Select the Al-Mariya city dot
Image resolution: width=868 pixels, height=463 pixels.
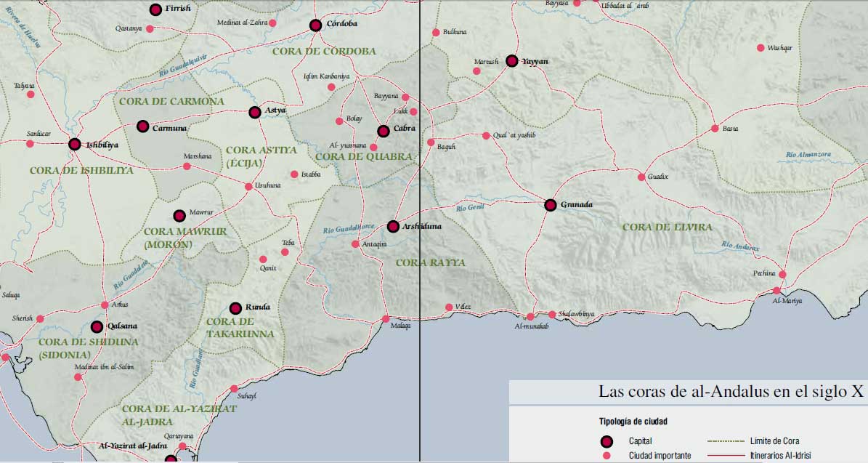[x=776, y=291]
